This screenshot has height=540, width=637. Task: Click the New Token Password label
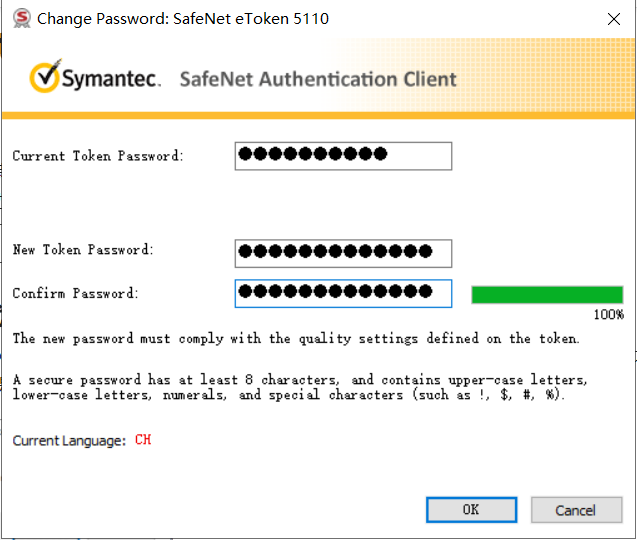tap(83, 249)
